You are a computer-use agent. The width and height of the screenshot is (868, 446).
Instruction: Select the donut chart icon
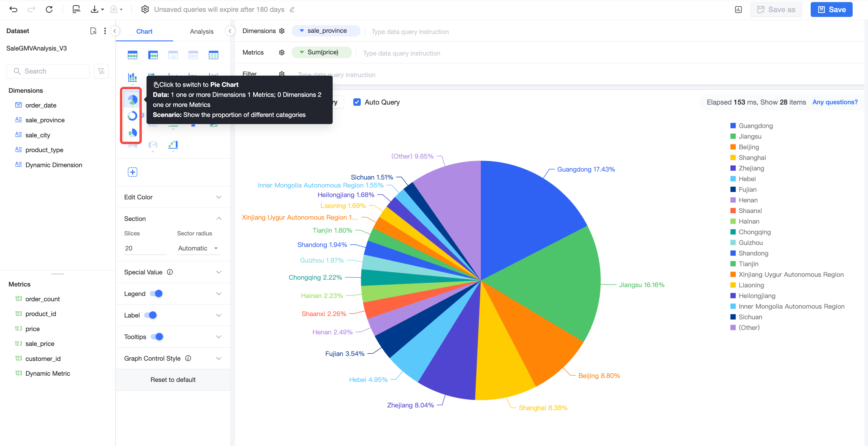click(132, 116)
